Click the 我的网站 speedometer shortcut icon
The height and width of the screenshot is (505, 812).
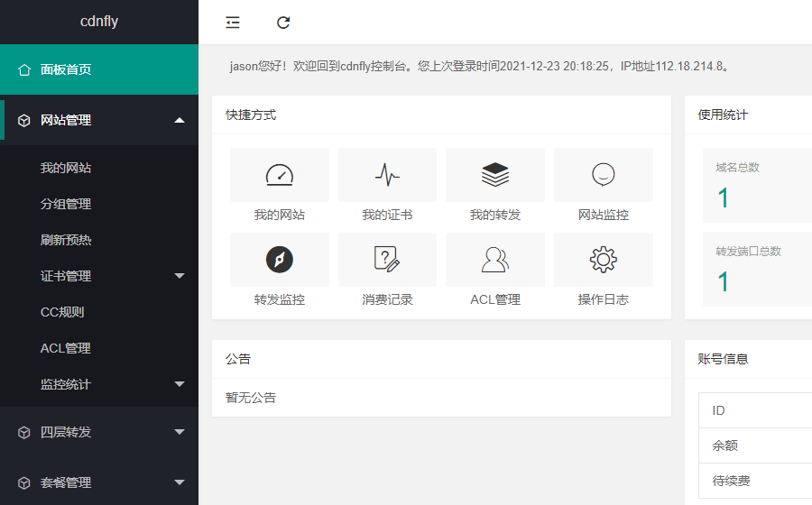280,175
